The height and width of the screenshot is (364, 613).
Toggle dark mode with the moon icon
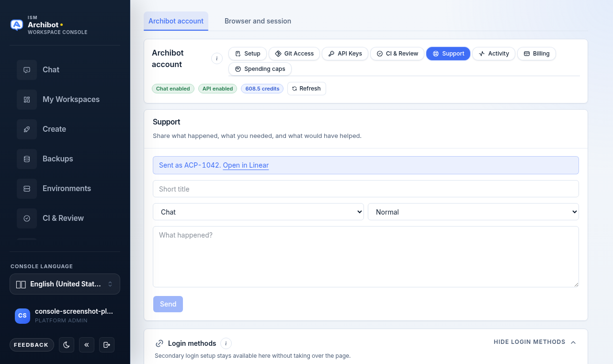coord(67,345)
